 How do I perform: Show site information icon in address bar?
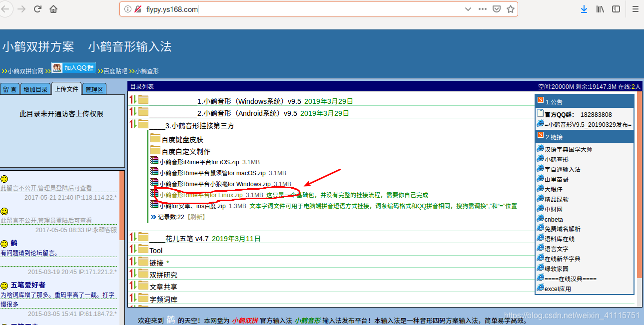point(127,9)
